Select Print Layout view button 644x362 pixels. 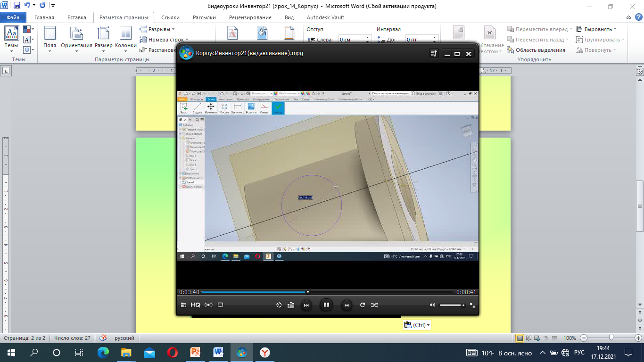pos(520,338)
